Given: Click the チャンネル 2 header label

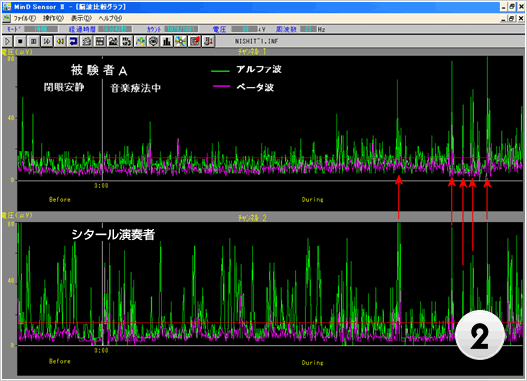Looking at the screenshot, I should 252,218.
